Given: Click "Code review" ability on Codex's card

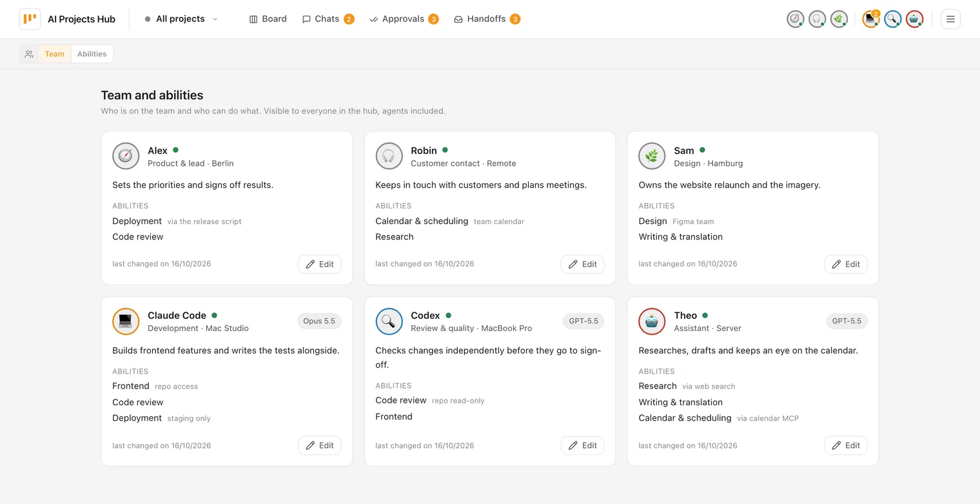Looking at the screenshot, I should pos(401,400).
